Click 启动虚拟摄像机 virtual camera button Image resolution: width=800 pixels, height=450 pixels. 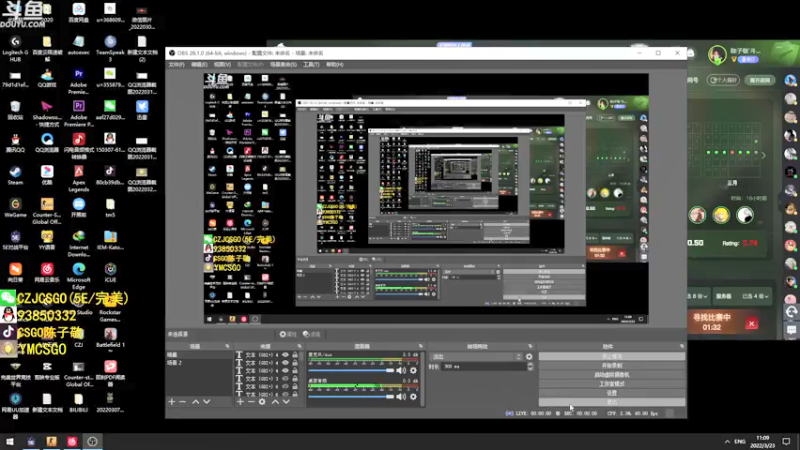(612, 375)
